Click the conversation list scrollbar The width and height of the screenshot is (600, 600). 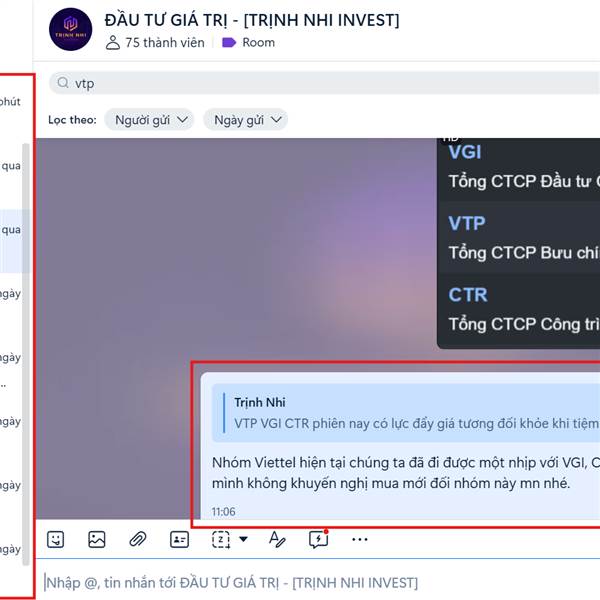26,354
